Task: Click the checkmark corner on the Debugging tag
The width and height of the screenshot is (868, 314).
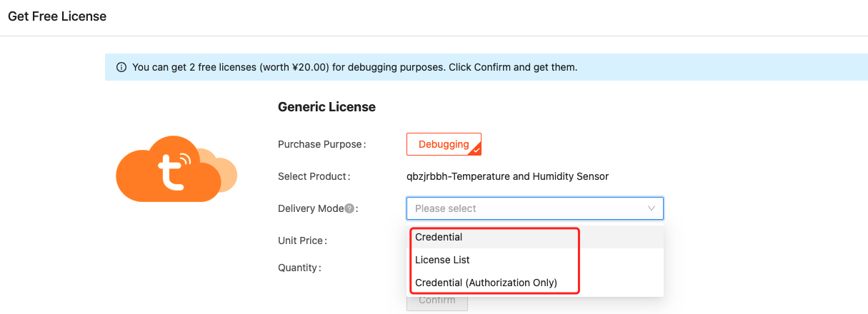Action: [476, 150]
